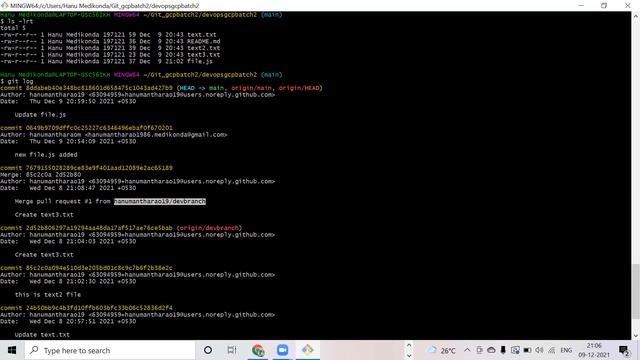This screenshot has width=640, height=360.
Task: Close the MINGW64 terminal window
Action: 628,5
